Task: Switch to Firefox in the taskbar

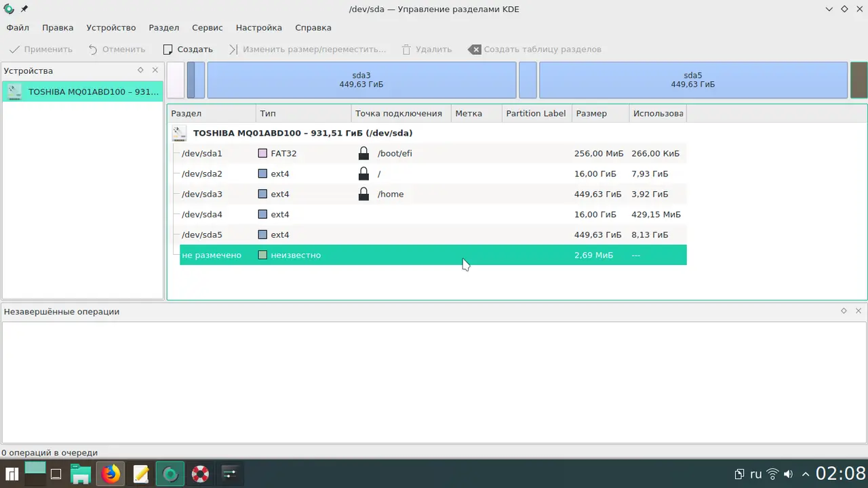Action: pos(111,474)
